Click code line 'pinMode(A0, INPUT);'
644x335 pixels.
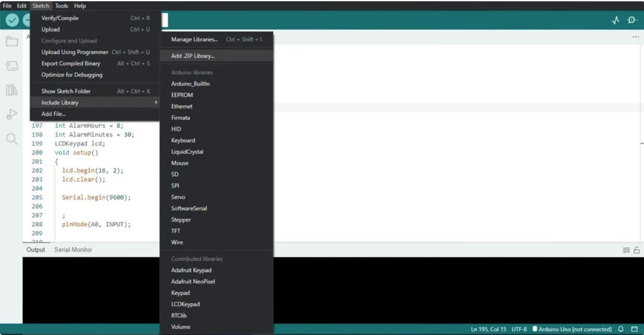[96, 224]
